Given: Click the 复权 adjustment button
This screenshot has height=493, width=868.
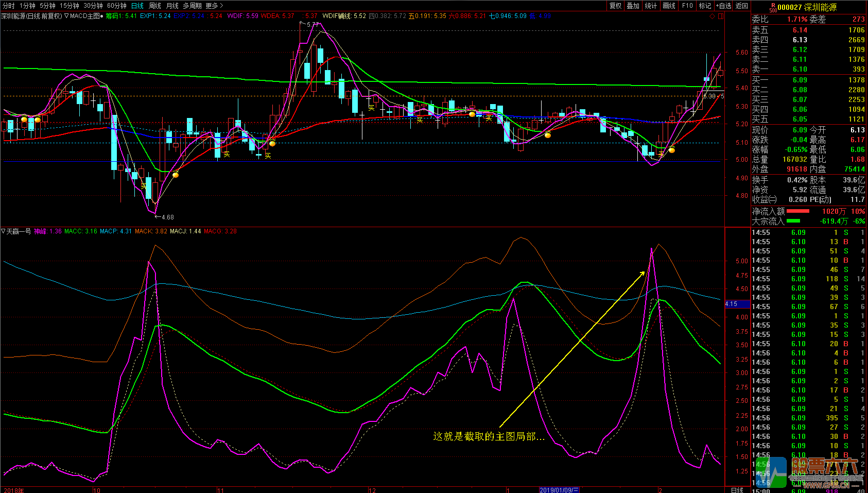Looking at the screenshot, I should [615, 6].
